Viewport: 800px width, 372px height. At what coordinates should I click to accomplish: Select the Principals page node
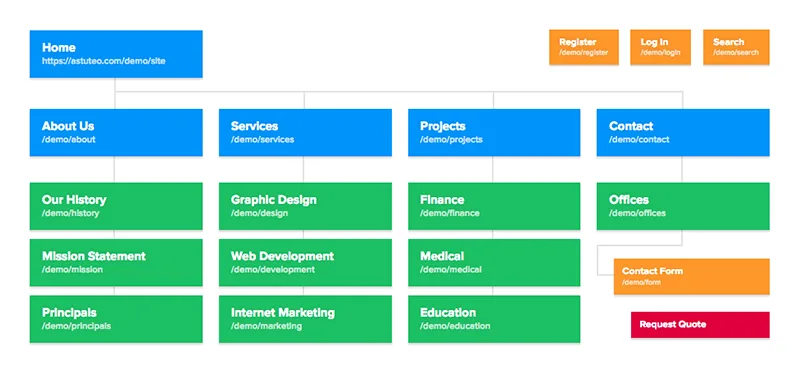[x=116, y=319]
